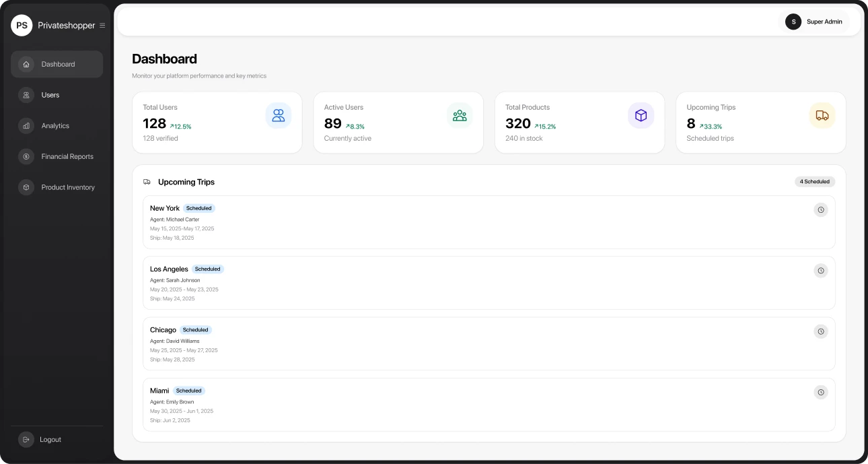Click the 12.5% growth indicator
Image resolution: width=868 pixels, height=464 pixels.
[x=180, y=127]
